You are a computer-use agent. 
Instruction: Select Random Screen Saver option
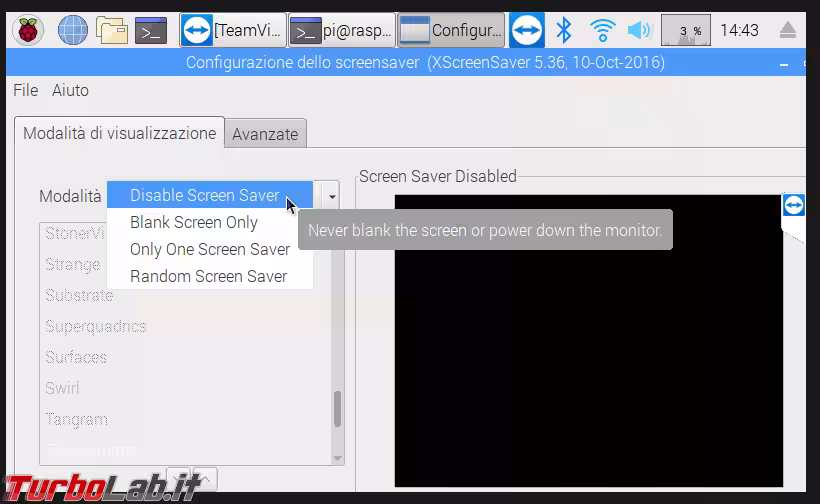click(210, 276)
